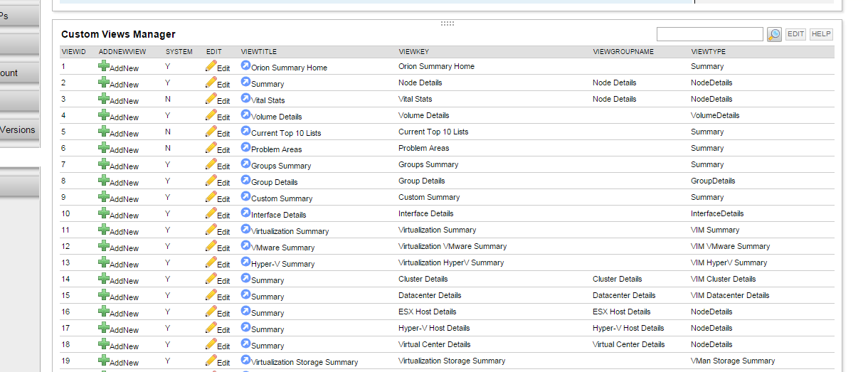Open the HELP button
868x372 pixels.
click(x=821, y=34)
